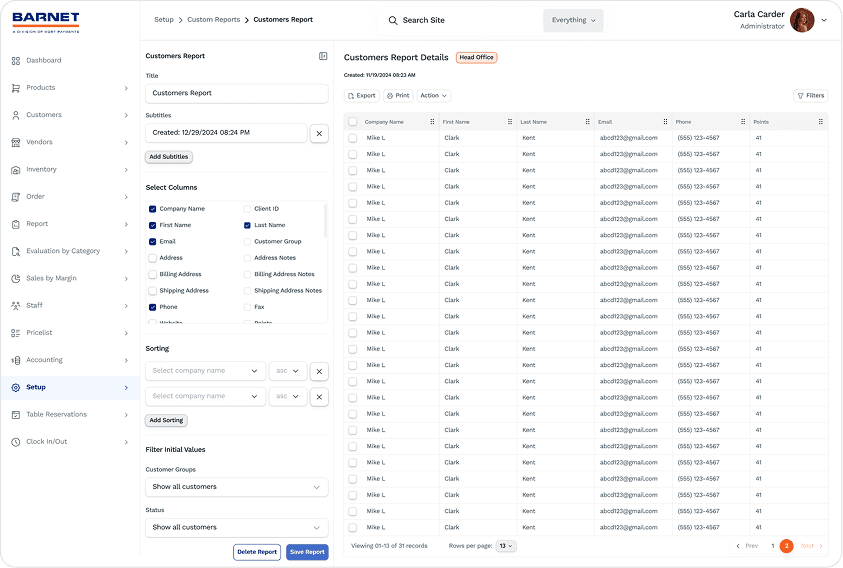Open the Vendors menu item
Viewport: 843px width, 568px height.
(x=70, y=143)
